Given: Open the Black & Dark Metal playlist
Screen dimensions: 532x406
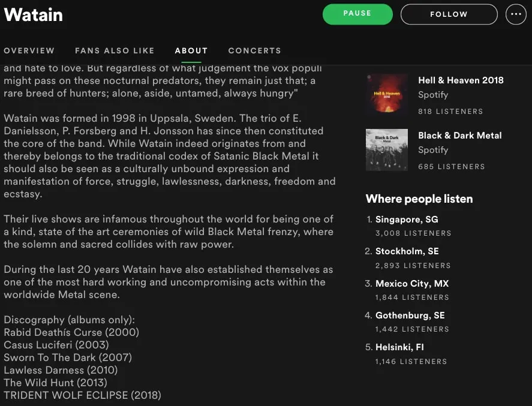Looking at the screenshot, I should [459, 135].
